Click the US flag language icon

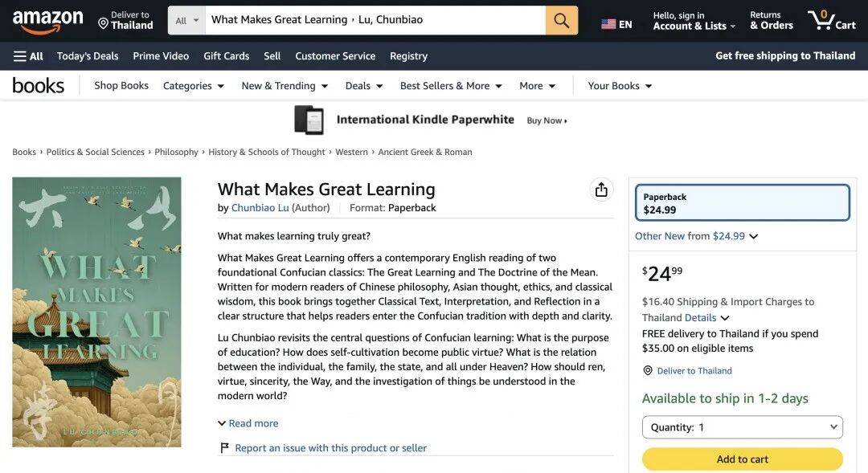pos(608,24)
